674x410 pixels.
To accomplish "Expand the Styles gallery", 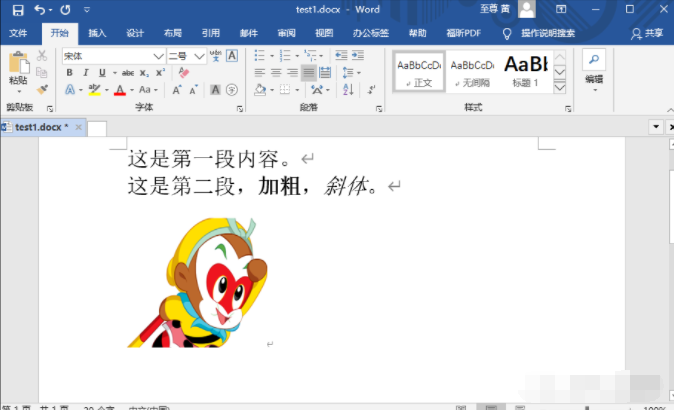I will (560, 88).
